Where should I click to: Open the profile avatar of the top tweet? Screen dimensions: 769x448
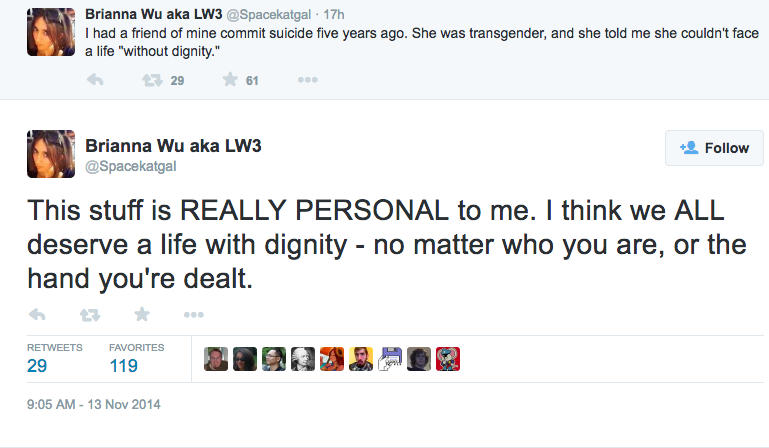(x=51, y=32)
